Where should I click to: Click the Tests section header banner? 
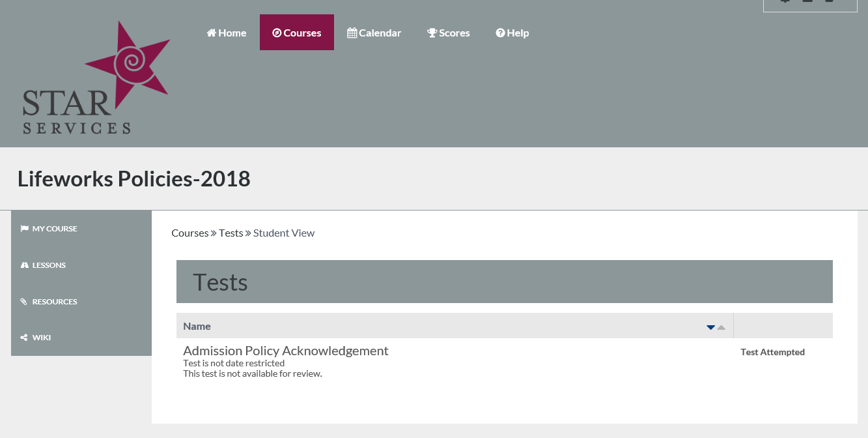tap(504, 282)
